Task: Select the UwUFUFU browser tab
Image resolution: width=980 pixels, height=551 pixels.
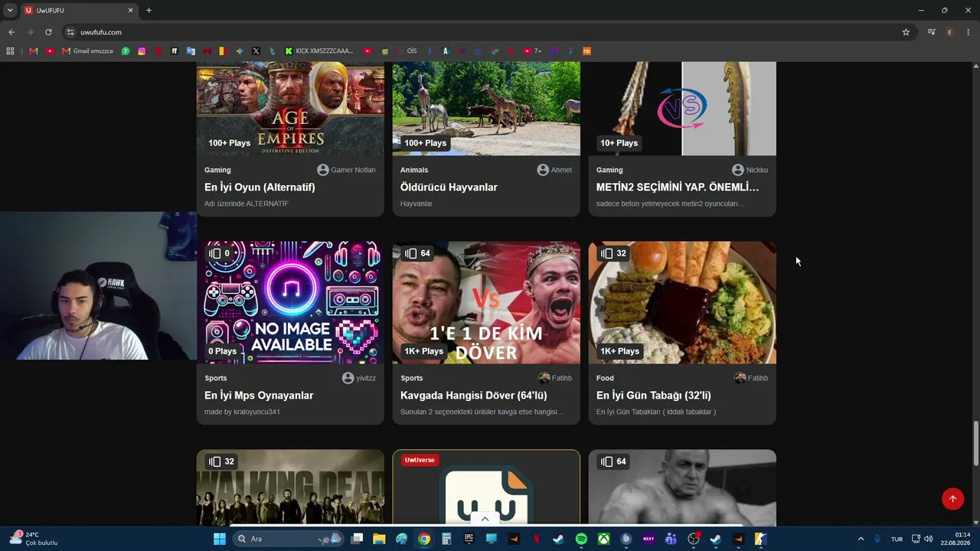Action: coord(79,11)
